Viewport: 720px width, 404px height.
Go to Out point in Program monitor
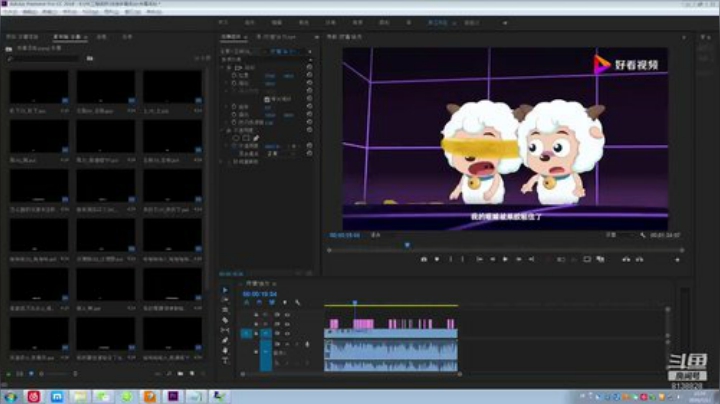[x=531, y=259]
